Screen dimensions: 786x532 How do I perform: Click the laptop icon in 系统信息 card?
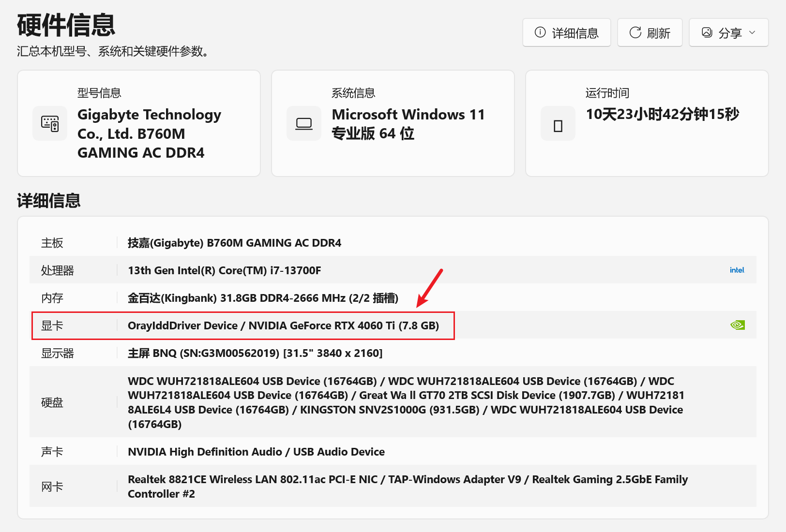(304, 123)
